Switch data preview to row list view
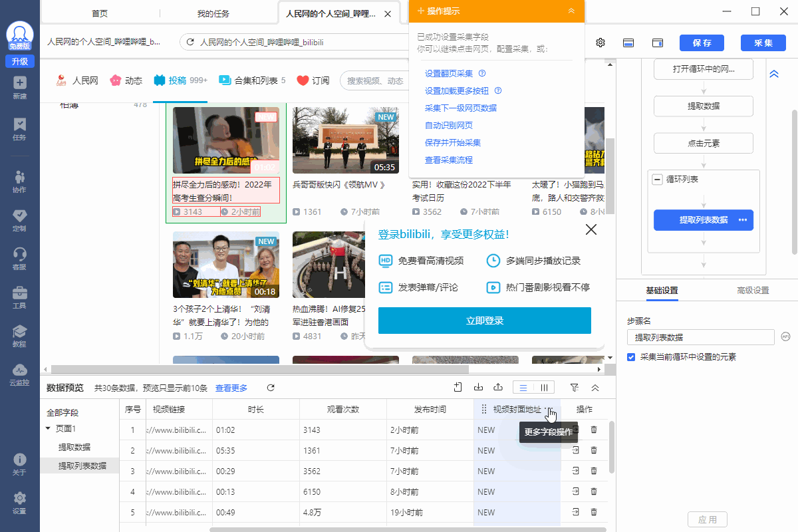798x532 pixels. pos(523,388)
